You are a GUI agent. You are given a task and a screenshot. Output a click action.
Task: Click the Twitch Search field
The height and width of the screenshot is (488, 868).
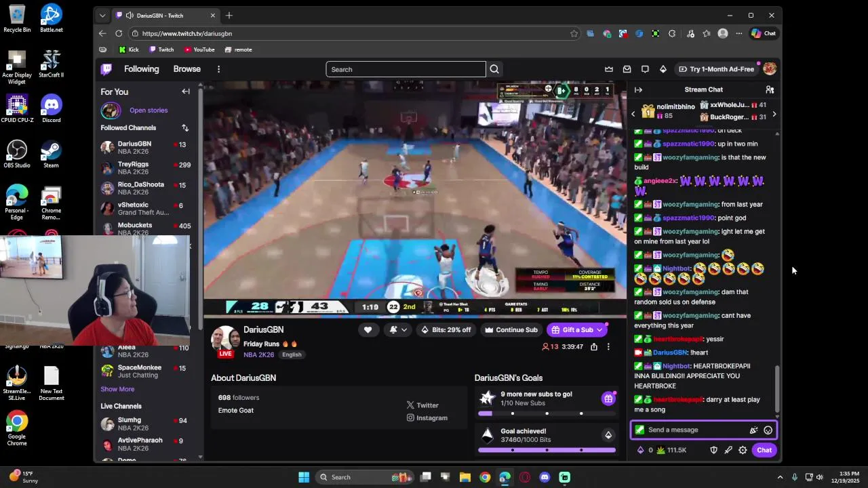coord(406,69)
